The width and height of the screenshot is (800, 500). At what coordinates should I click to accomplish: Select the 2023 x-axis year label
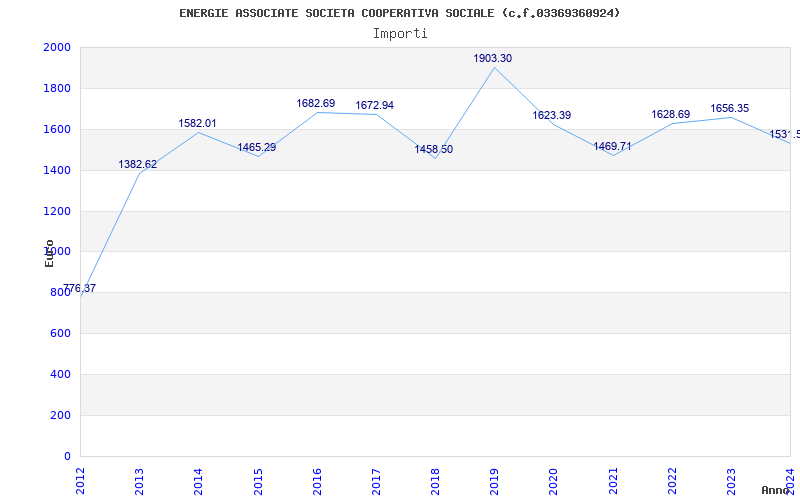click(x=731, y=480)
